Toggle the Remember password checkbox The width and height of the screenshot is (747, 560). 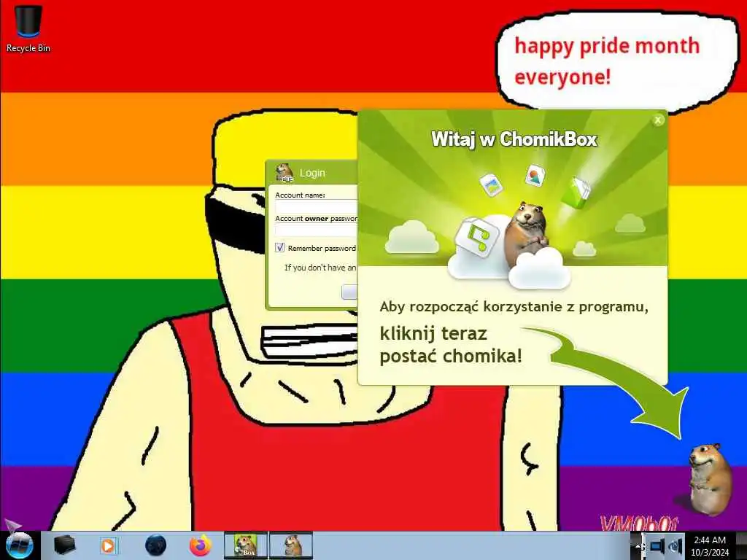tap(279, 248)
